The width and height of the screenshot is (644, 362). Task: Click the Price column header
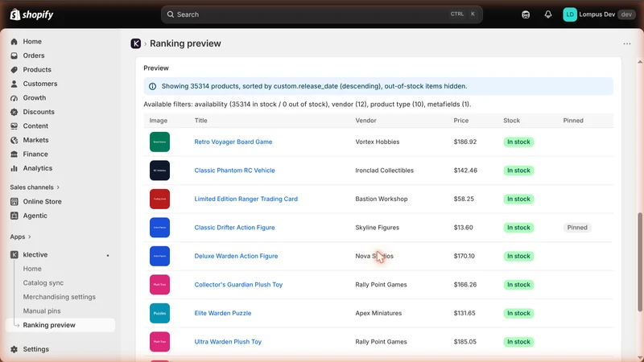(460, 120)
